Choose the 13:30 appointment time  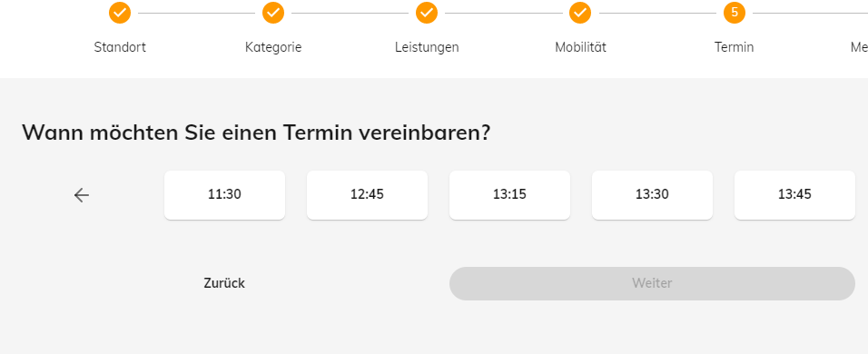652,194
